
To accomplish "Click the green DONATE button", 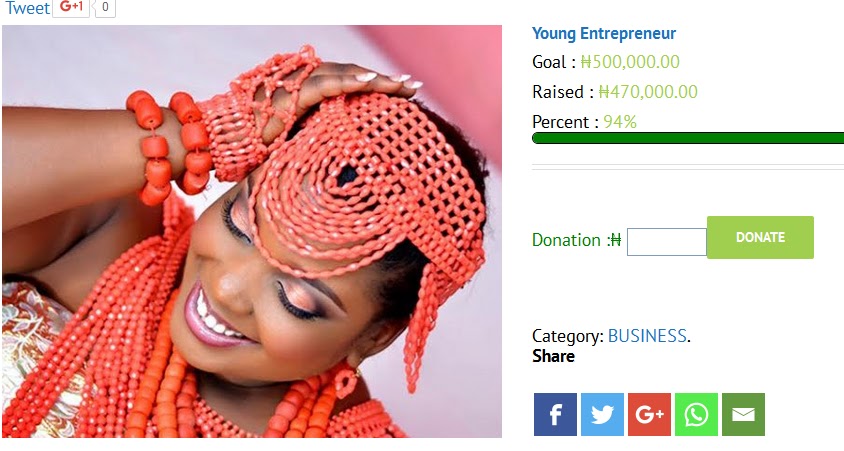I will (760, 237).
